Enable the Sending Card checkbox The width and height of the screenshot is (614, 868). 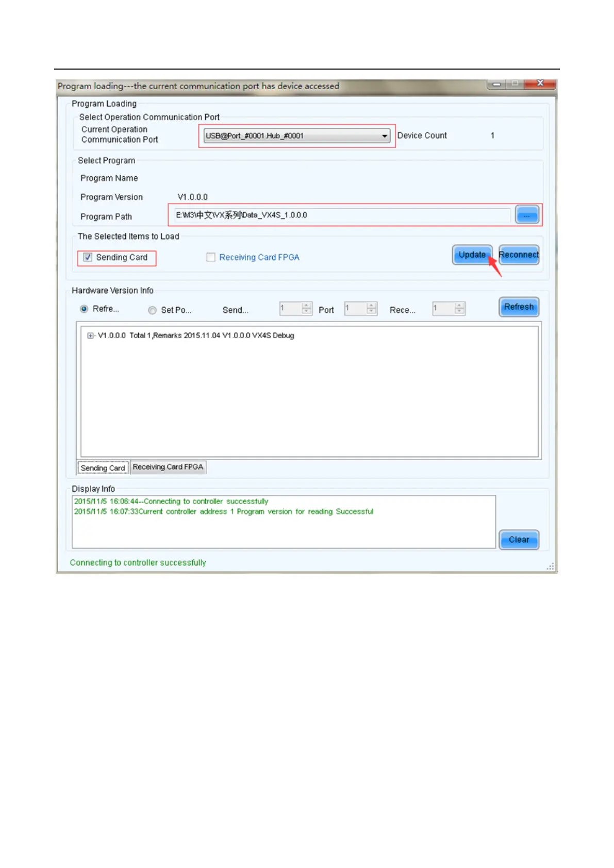pyautogui.click(x=88, y=257)
